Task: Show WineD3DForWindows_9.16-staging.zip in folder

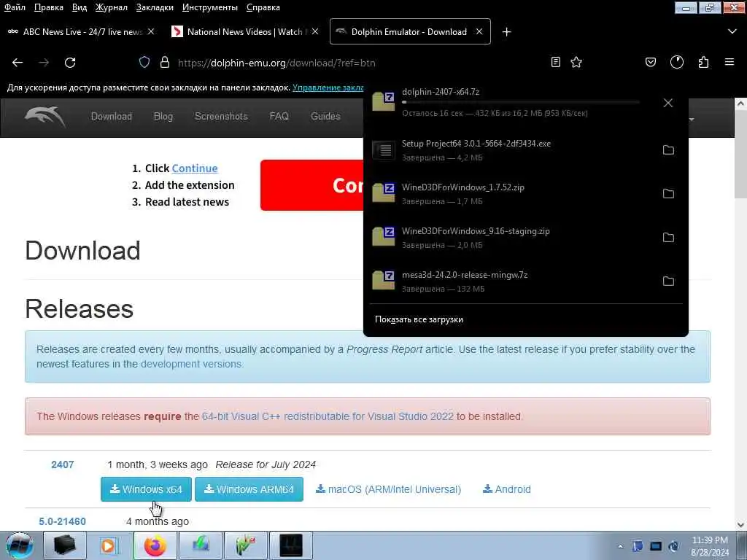Action: tap(668, 238)
